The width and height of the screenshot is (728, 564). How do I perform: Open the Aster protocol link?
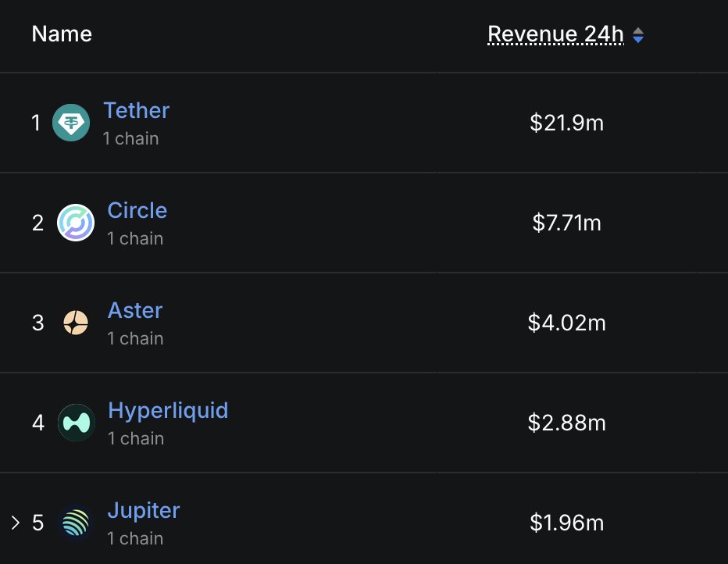pos(135,310)
